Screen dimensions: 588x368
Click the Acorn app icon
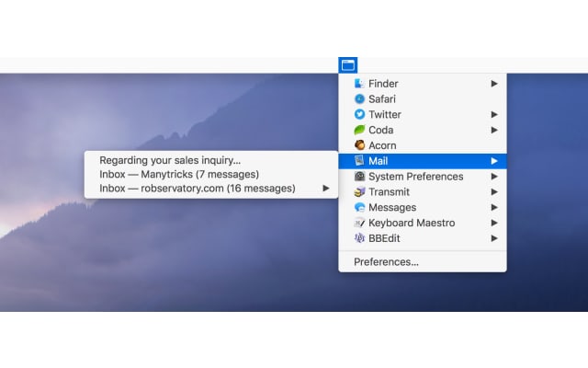[359, 145]
